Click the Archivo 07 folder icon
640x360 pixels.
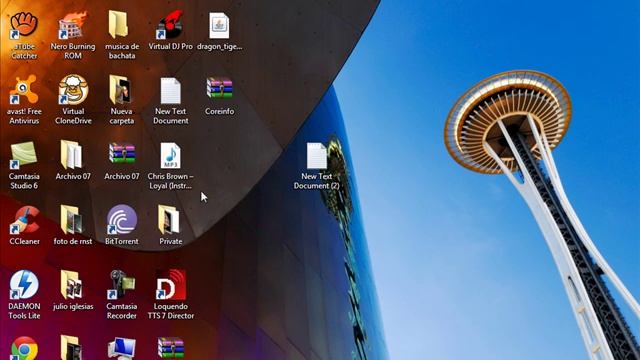point(71,155)
